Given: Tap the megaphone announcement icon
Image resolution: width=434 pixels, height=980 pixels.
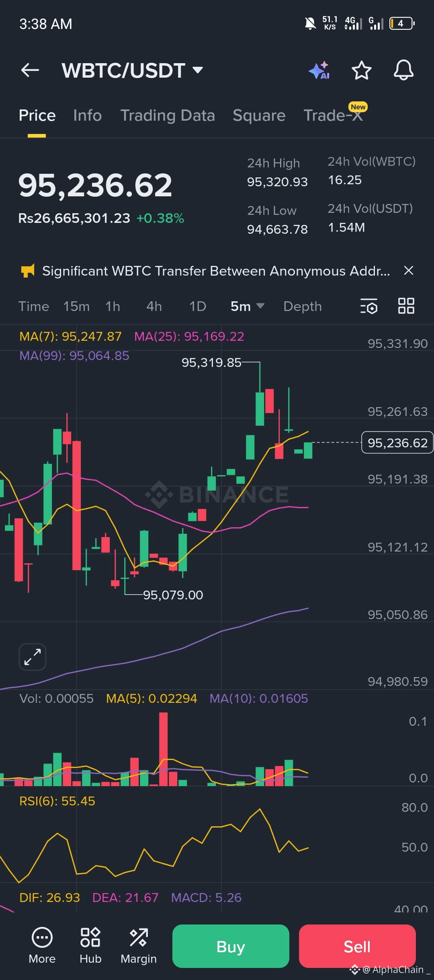Looking at the screenshot, I should pyautogui.click(x=28, y=271).
